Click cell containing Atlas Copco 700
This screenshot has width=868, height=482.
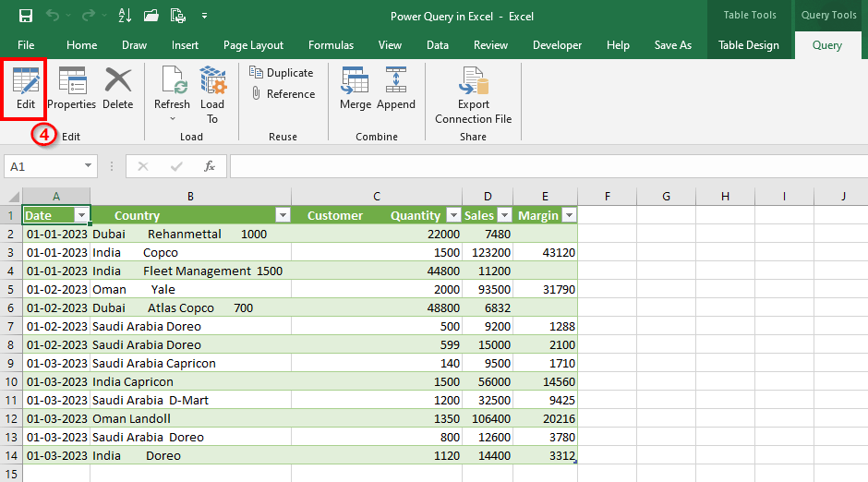190,307
